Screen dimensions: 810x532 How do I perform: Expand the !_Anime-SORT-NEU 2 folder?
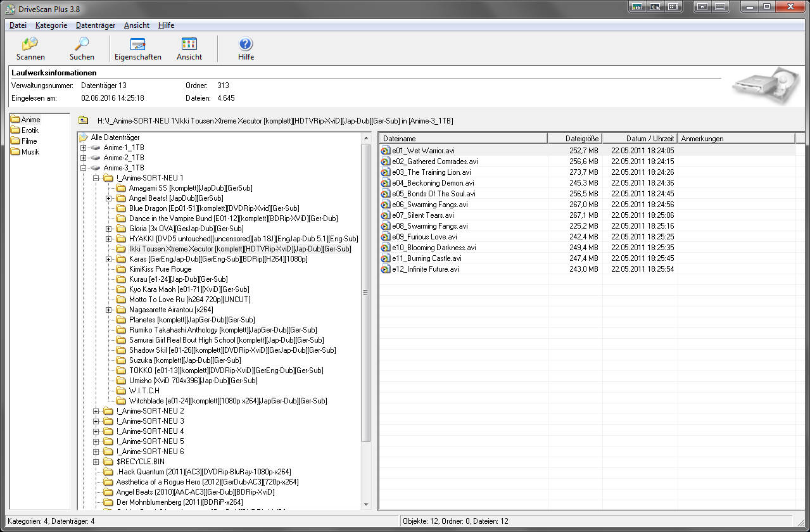coord(96,411)
